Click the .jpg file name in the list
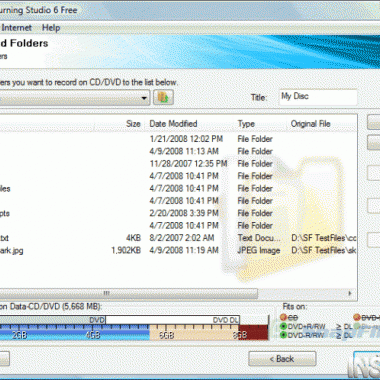380x380 pixels. pyautogui.click(x=11, y=250)
